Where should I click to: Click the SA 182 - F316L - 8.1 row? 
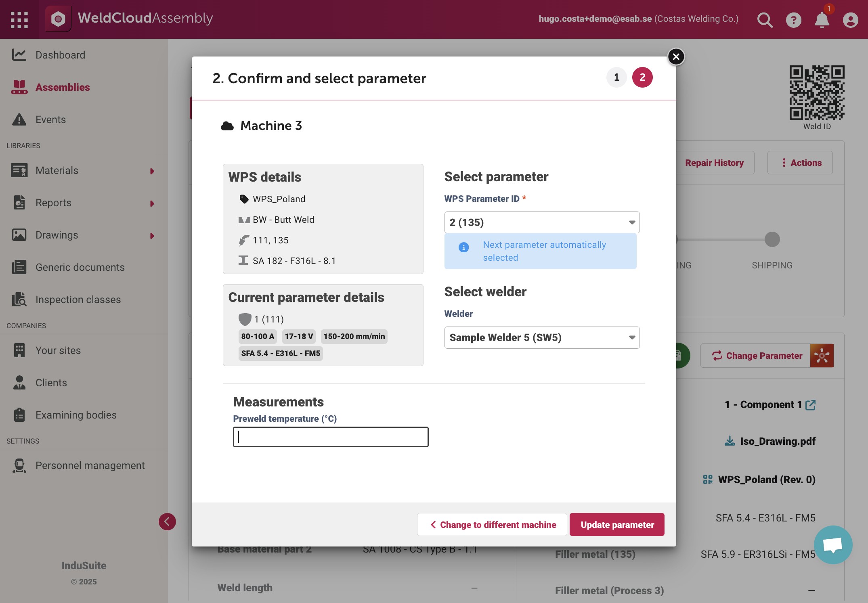tap(287, 261)
